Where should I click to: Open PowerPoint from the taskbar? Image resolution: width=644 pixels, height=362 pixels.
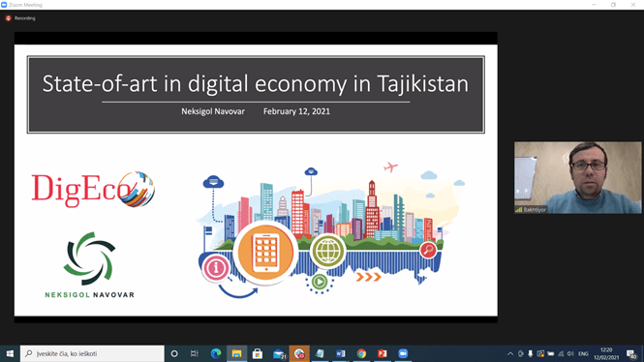click(383, 353)
